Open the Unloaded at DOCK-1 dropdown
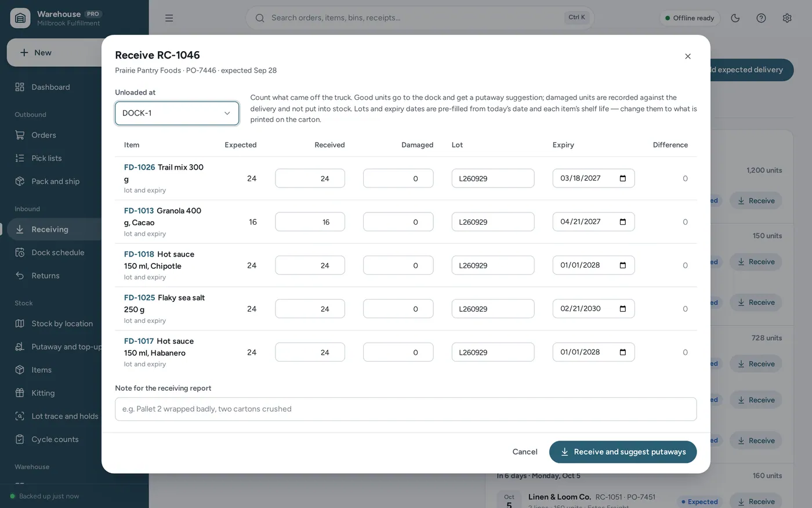Screen dimensions: 812x508 pyautogui.click(x=177, y=113)
